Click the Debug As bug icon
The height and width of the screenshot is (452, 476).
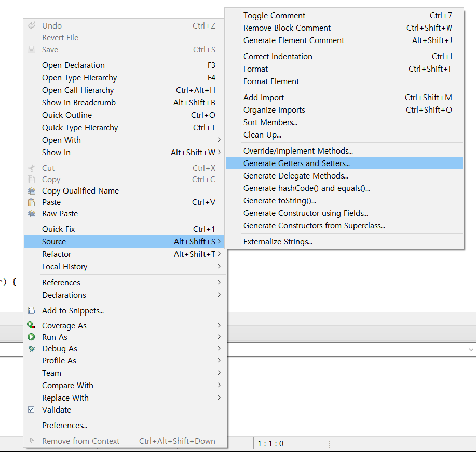click(x=31, y=348)
